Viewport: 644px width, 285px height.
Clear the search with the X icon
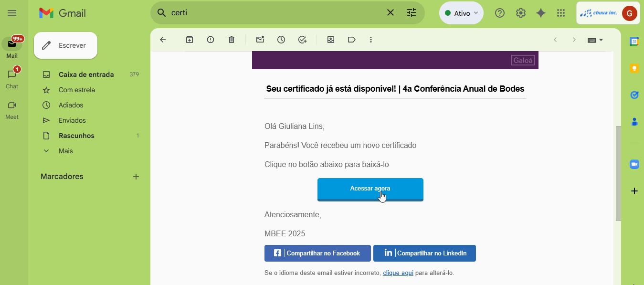[391, 13]
